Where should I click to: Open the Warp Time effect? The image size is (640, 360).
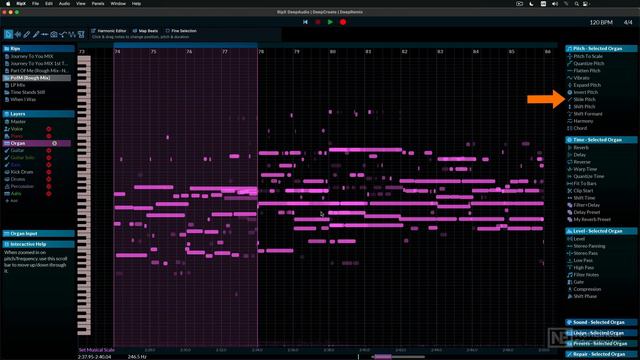point(585,169)
